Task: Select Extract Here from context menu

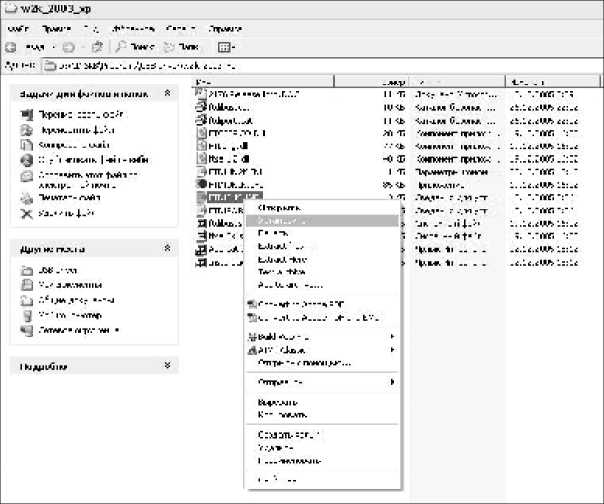Action: click(280, 258)
